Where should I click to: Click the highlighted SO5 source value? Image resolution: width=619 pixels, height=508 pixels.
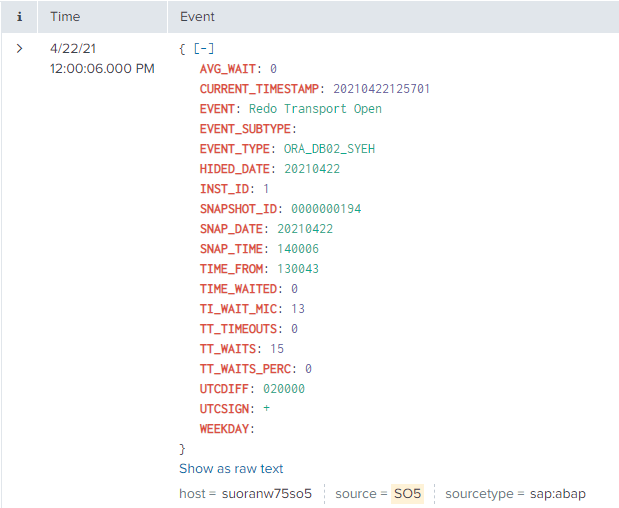pos(407,494)
